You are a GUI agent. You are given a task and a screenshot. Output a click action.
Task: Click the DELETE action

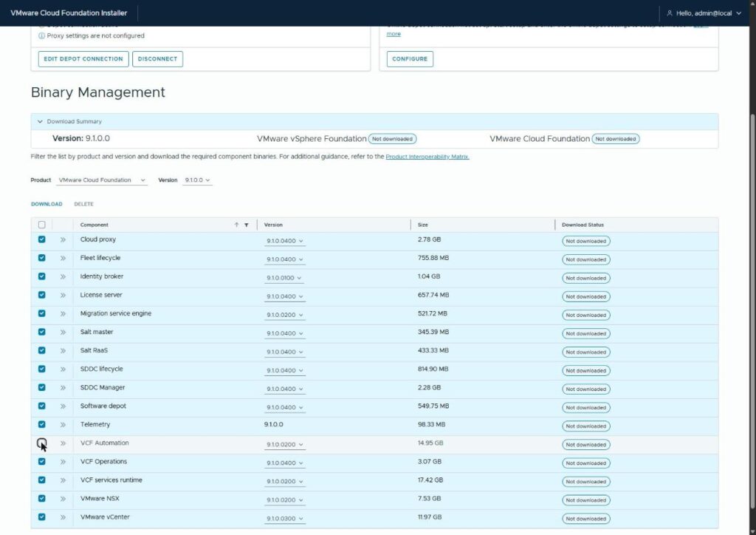(84, 204)
